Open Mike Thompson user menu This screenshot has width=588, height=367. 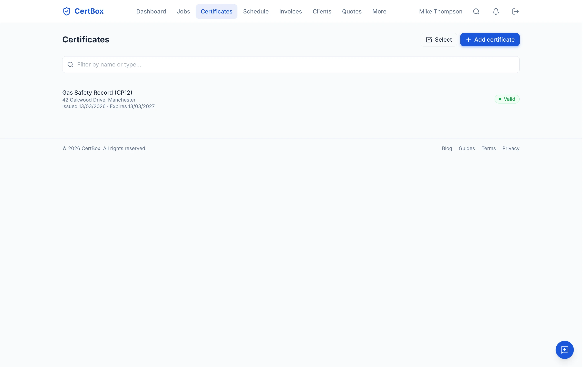pyautogui.click(x=440, y=11)
